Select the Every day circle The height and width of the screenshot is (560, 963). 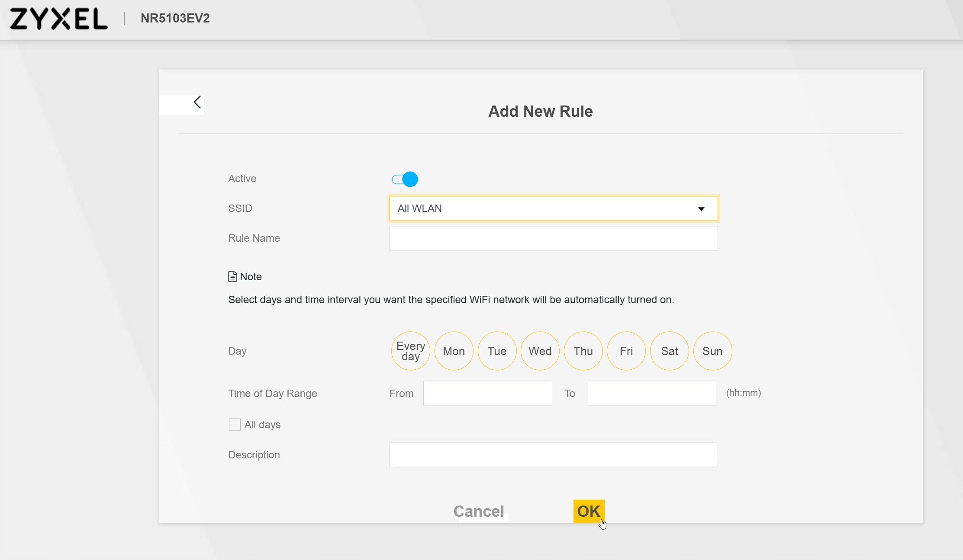tap(410, 351)
